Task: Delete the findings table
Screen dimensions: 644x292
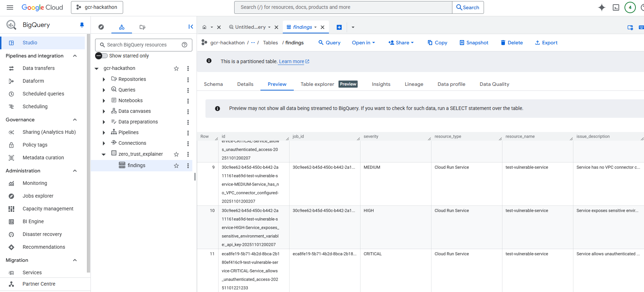Action: (x=511, y=43)
